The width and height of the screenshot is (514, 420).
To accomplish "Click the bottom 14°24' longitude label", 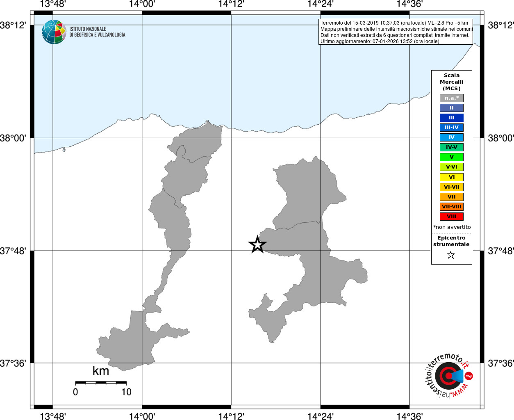I will pos(320,416).
